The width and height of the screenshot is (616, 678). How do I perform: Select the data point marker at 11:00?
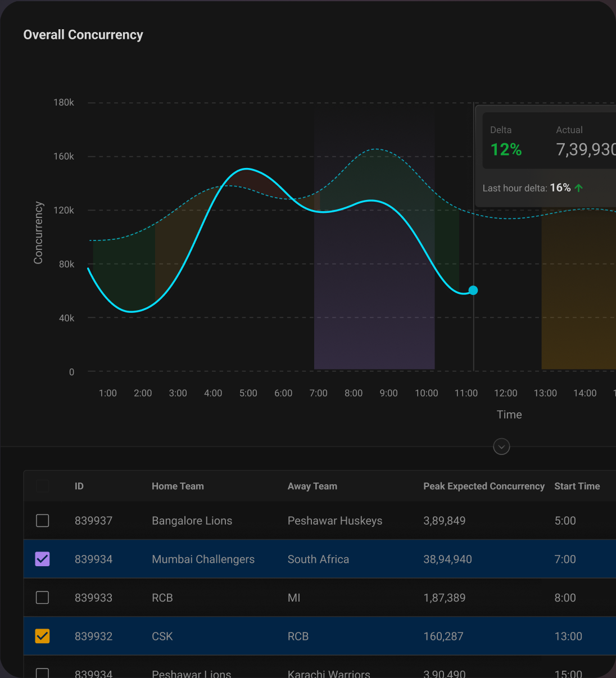[473, 290]
